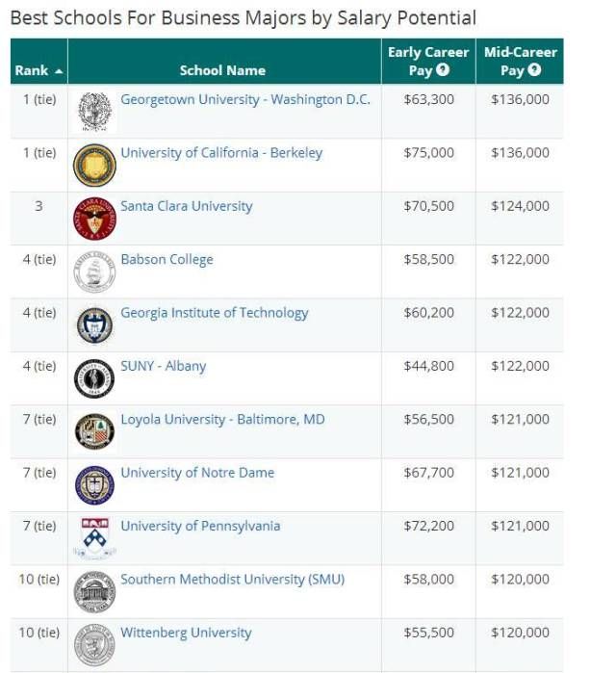Open University of California - Berkeley link
The width and height of the screenshot is (616, 673).
pyautogui.click(x=221, y=152)
